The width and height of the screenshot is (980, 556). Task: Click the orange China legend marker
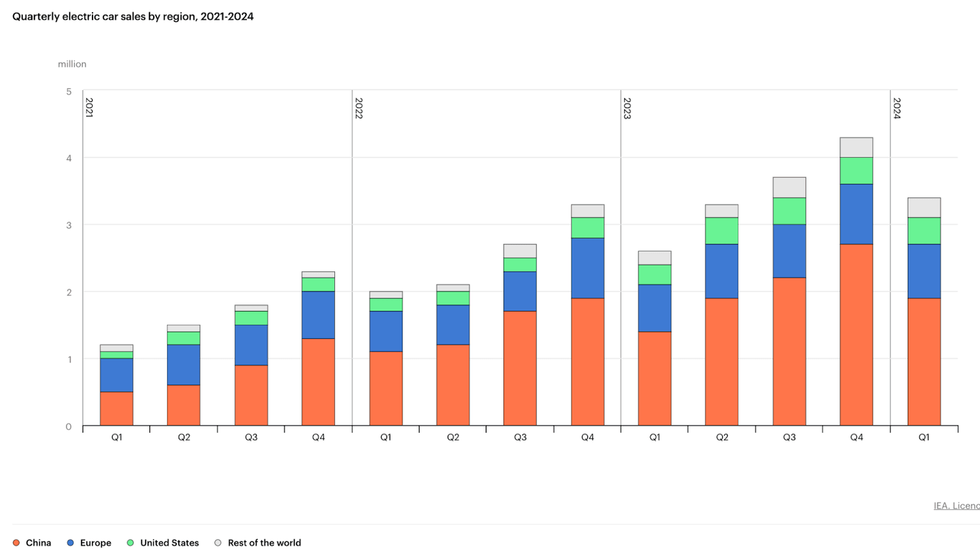point(17,543)
